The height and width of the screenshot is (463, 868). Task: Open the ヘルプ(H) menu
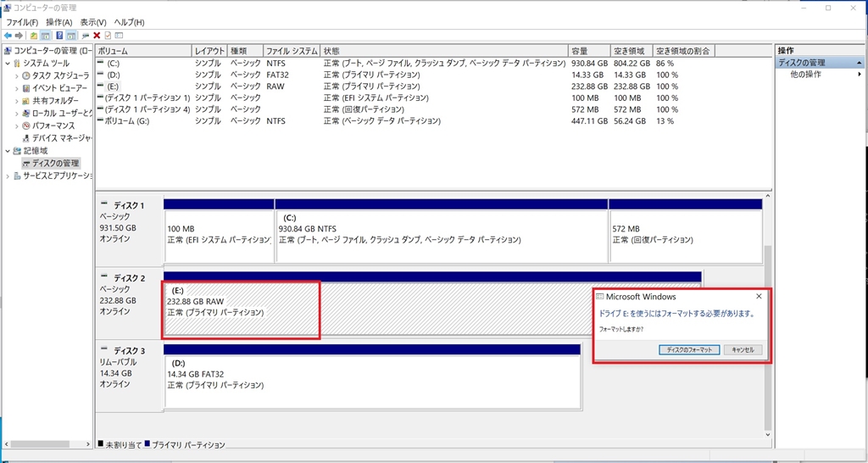[x=129, y=22]
